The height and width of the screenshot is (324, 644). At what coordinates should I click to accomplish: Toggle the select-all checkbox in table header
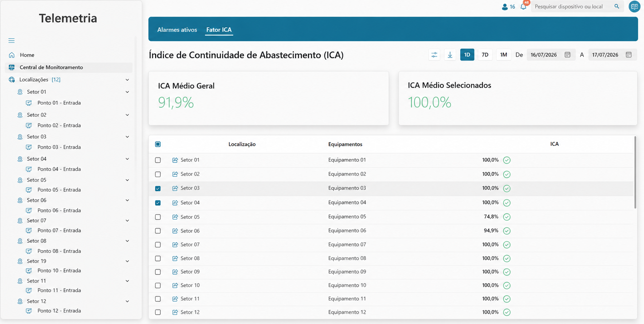tap(158, 144)
